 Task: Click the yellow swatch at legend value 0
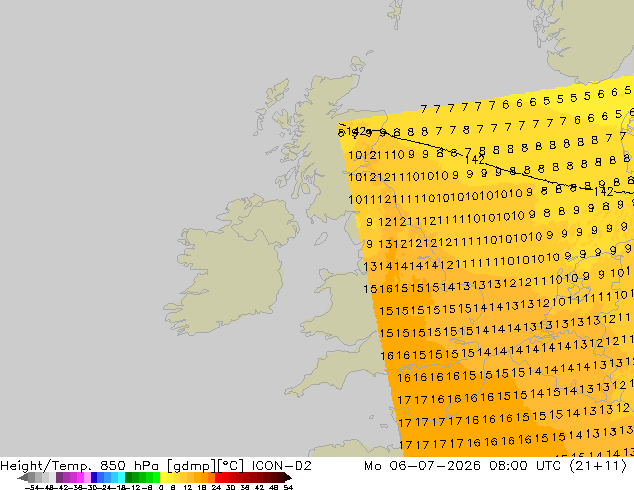click(164, 477)
